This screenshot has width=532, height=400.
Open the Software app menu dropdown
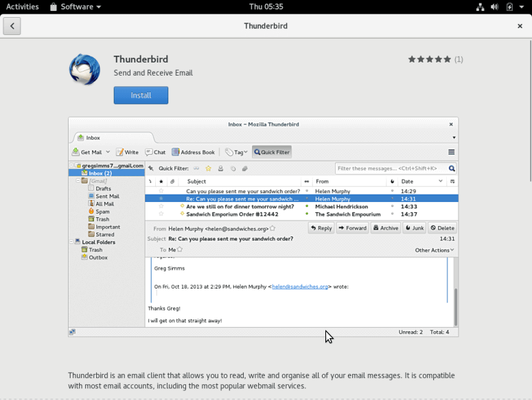[76, 7]
